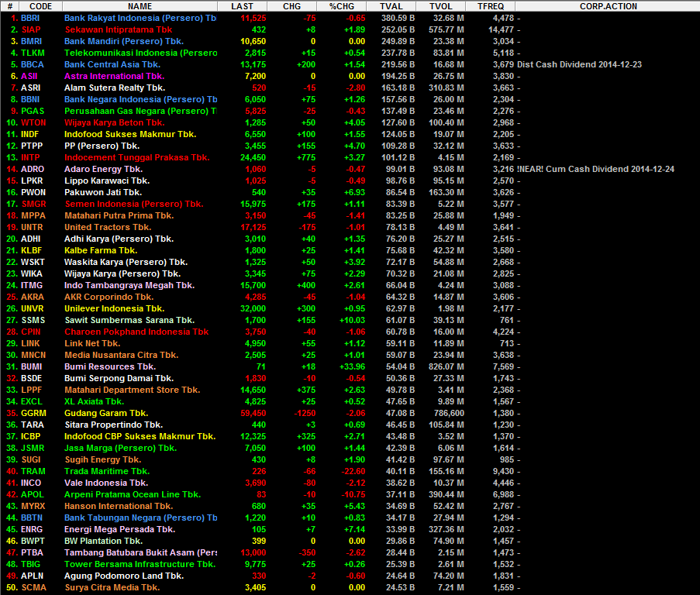This screenshot has width=700, height=595.
Task: Select the PTPP stock code
Action: pyautogui.click(x=32, y=146)
